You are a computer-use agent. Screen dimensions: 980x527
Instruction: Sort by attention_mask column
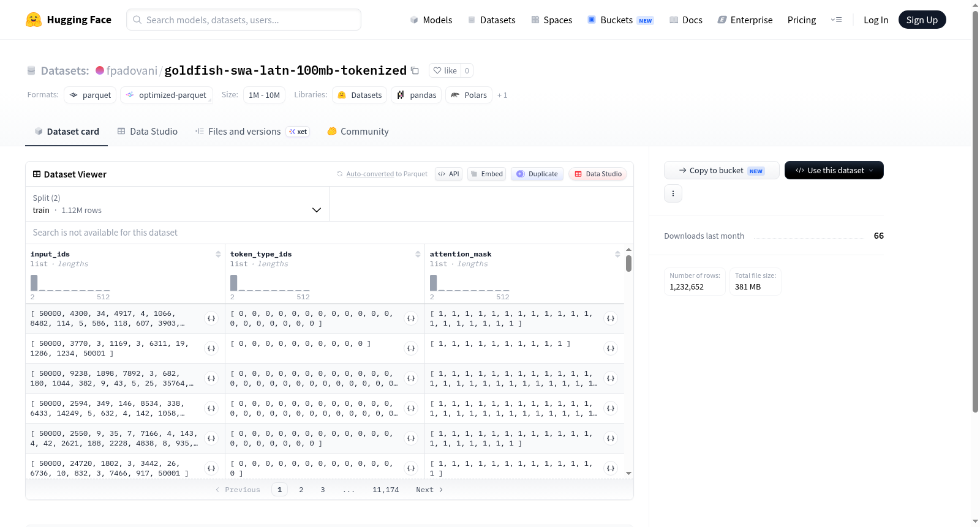pyautogui.click(x=617, y=254)
